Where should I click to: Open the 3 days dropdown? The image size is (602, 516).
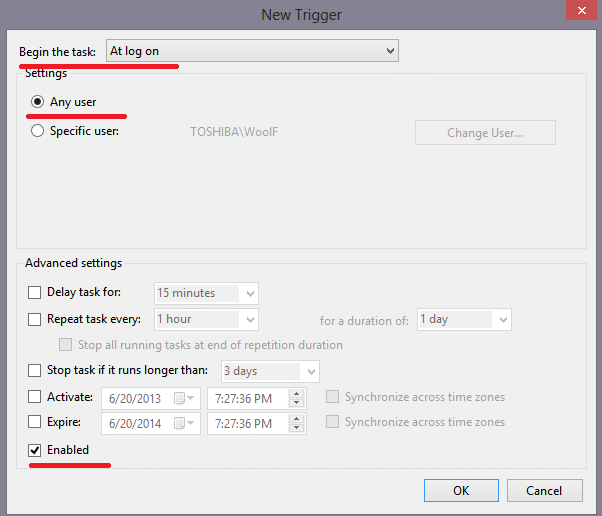click(270, 371)
